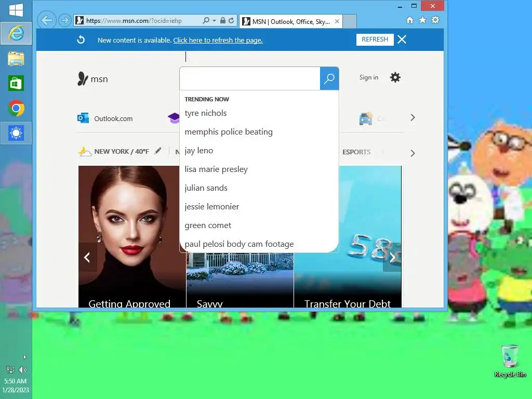Click the blue car shortcut icon

pos(366,119)
